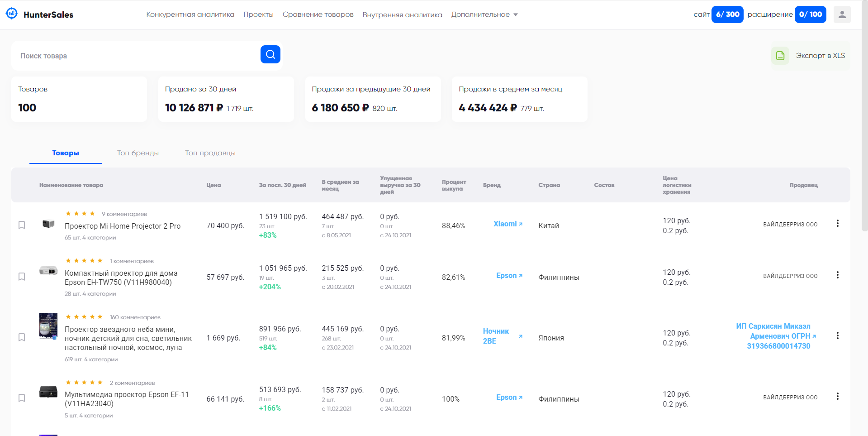Click Продажи за предыдущие 30 дней card
This screenshot has width=868, height=436.
coord(373,99)
